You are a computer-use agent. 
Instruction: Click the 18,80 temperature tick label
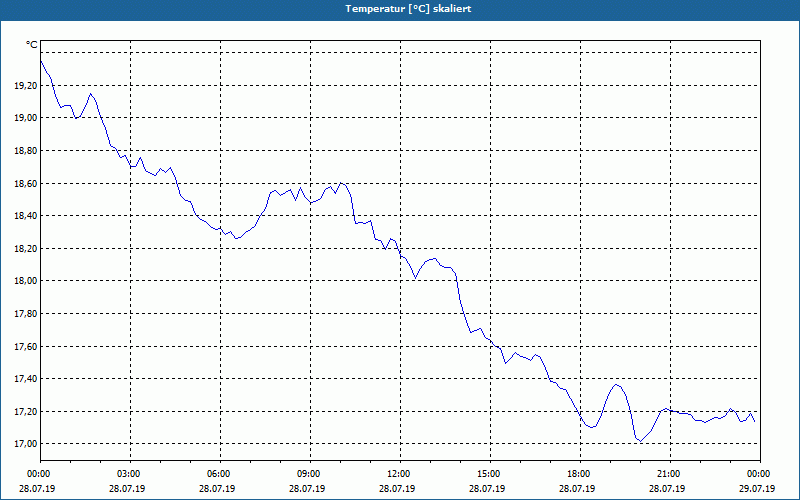coord(26,151)
